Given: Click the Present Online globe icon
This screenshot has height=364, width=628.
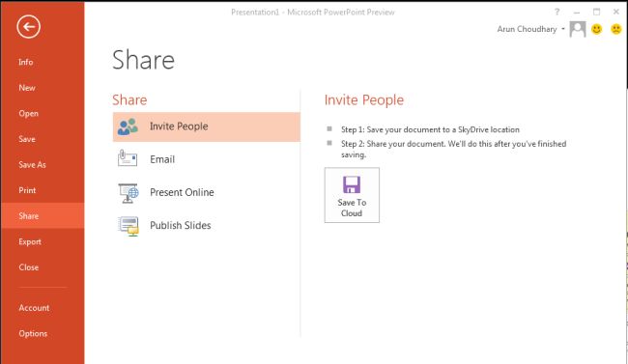Looking at the screenshot, I should (x=128, y=193).
